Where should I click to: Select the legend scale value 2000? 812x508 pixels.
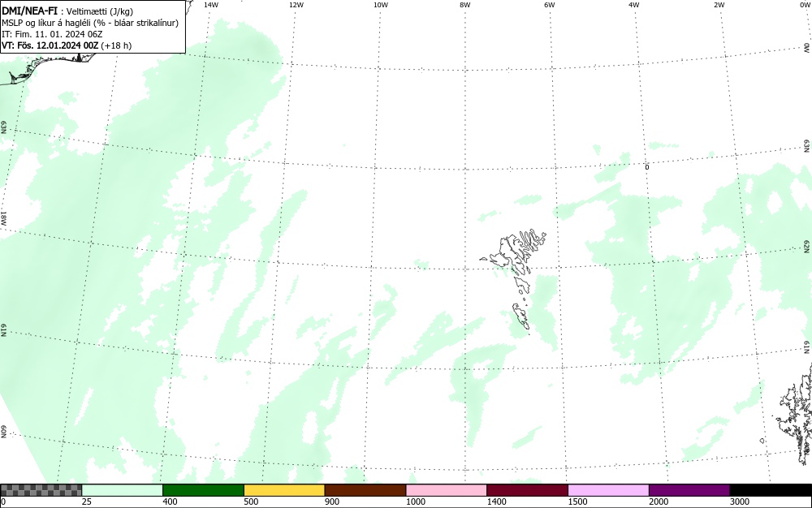(659, 502)
